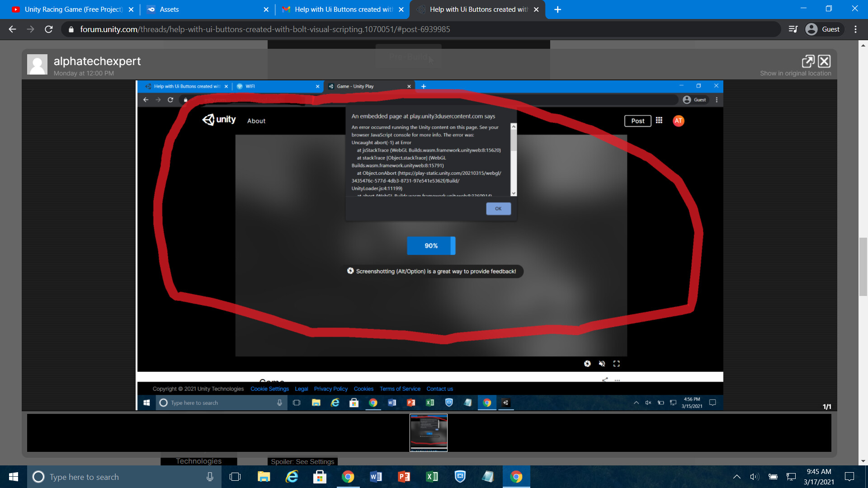Viewport: 868px width, 488px height.
Task: Close the image lightbox overlay
Action: [824, 61]
